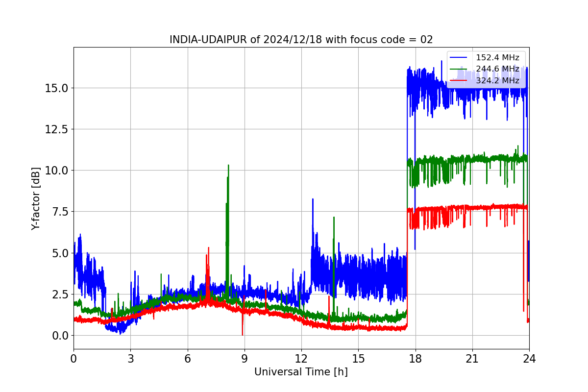Click x-axis tick label 15
The image size is (588, 392).
coord(358,358)
